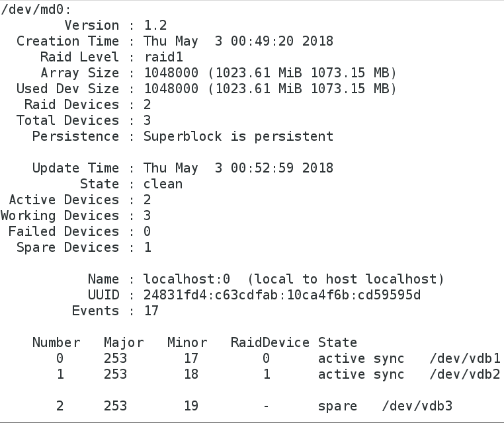Click the spare state text
504x423 pixels.
click(337, 406)
